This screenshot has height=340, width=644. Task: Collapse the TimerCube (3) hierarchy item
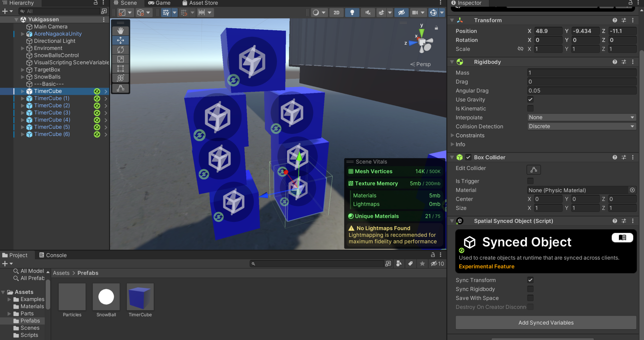coord(22,112)
